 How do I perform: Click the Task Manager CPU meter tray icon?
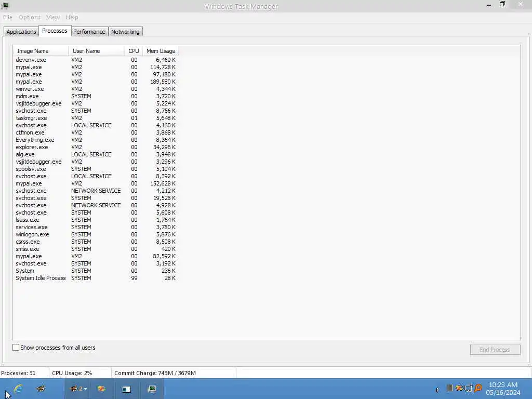point(449,388)
